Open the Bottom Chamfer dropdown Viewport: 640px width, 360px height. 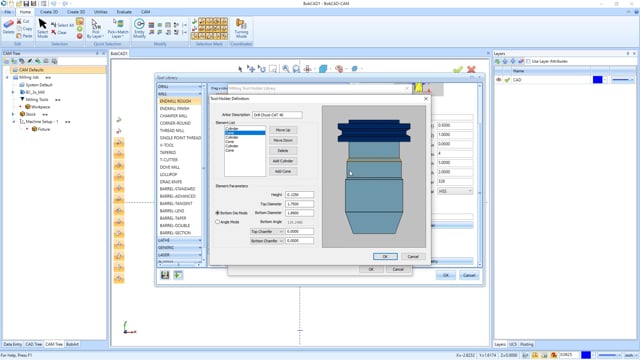point(267,241)
